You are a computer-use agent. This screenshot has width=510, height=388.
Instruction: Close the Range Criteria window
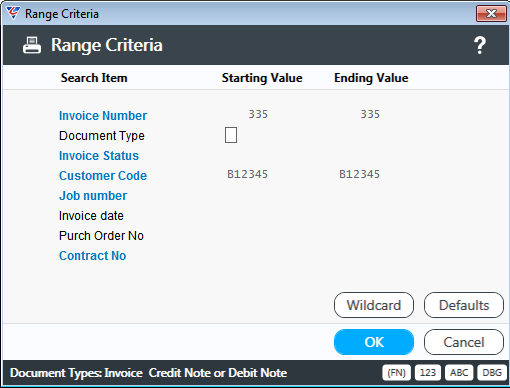pyautogui.click(x=491, y=14)
